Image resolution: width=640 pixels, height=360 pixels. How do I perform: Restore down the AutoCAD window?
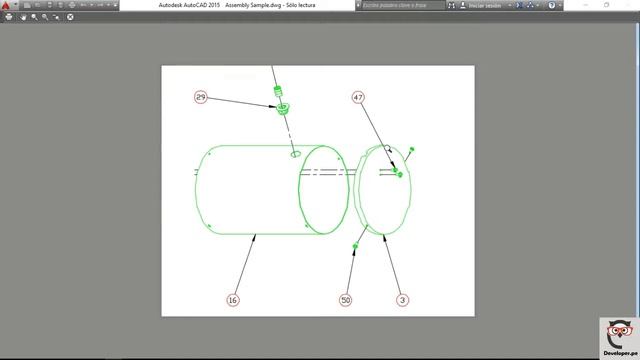[x=607, y=5]
